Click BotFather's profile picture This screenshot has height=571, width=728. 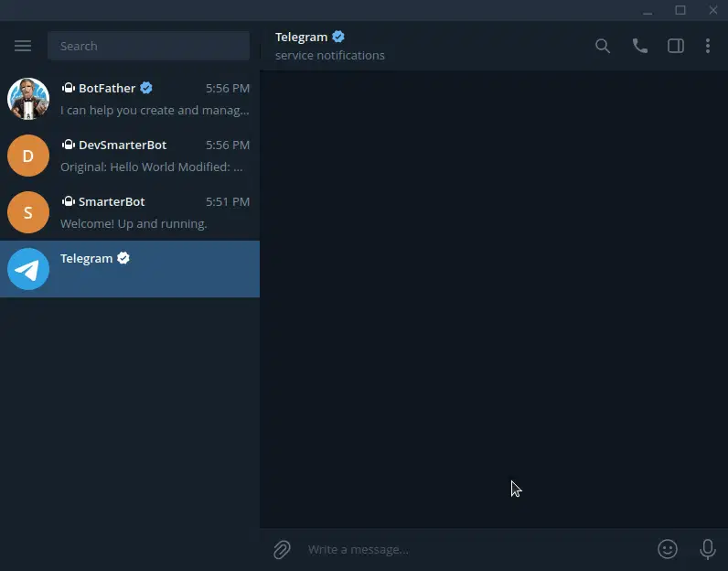[x=28, y=99]
